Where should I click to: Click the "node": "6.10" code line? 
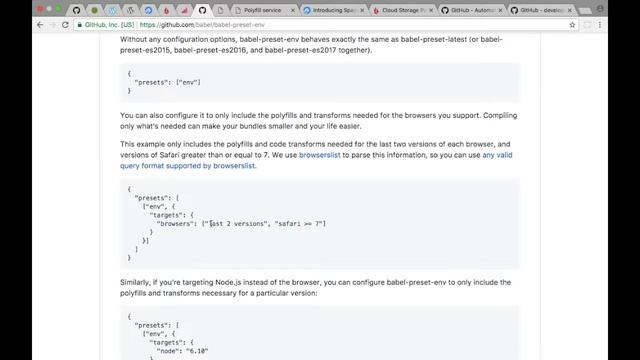point(182,351)
